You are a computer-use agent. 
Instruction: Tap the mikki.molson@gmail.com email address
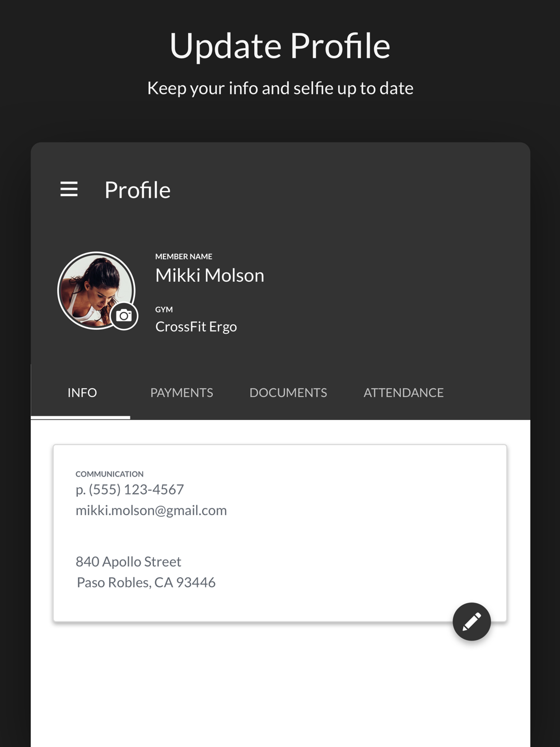point(151,510)
